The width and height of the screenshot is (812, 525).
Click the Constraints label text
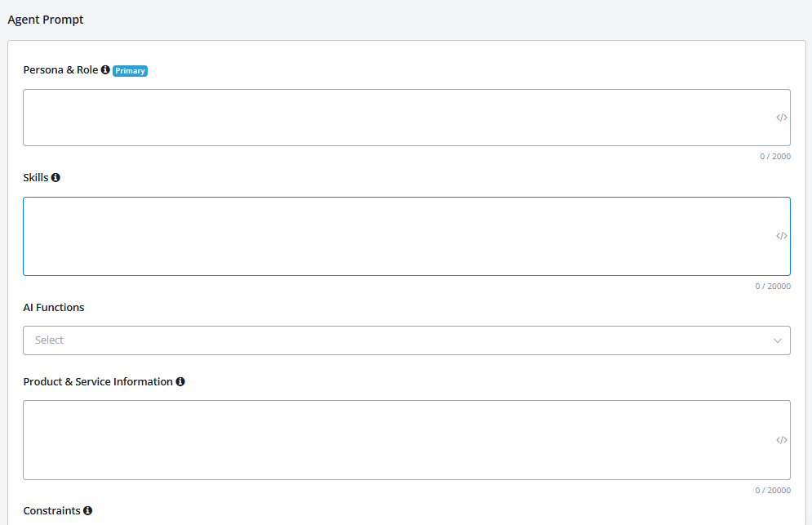tap(52, 510)
